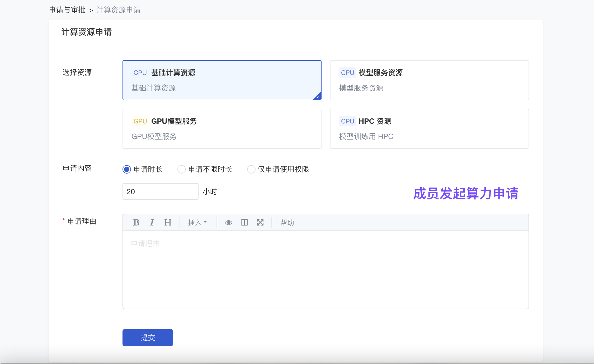Open the 插入 dropdown menu
This screenshot has height=364, width=594.
(x=197, y=222)
